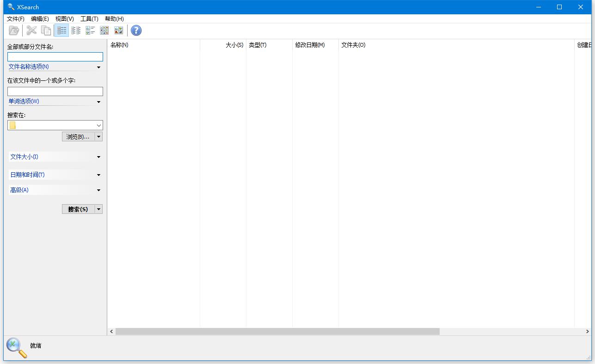The width and height of the screenshot is (595, 364).
Task: Open the 工具(T) menu
Action: (89, 19)
